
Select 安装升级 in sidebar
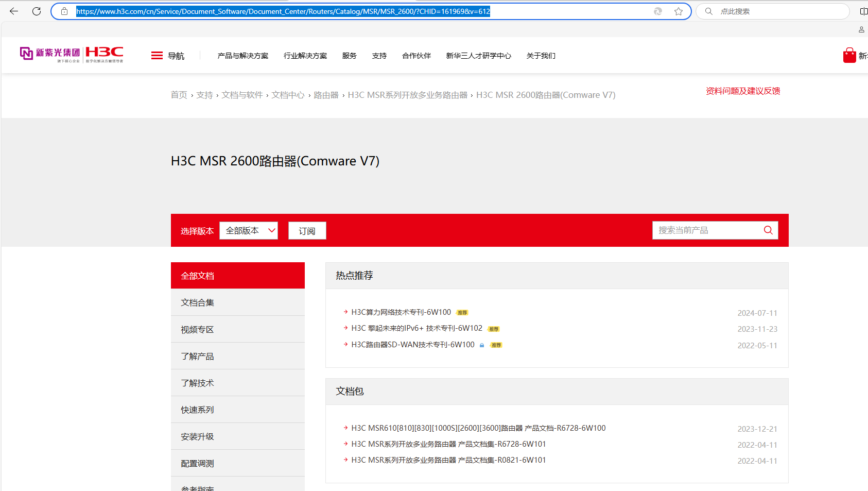coord(238,436)
